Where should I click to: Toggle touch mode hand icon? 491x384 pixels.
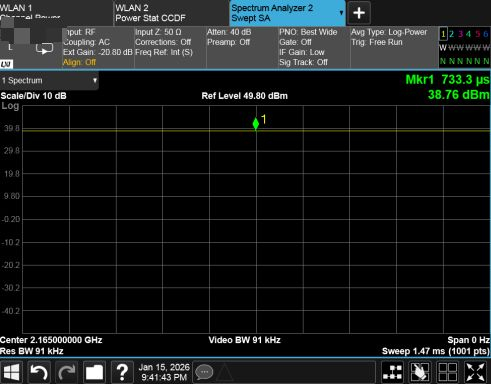(x=420, y=372)
